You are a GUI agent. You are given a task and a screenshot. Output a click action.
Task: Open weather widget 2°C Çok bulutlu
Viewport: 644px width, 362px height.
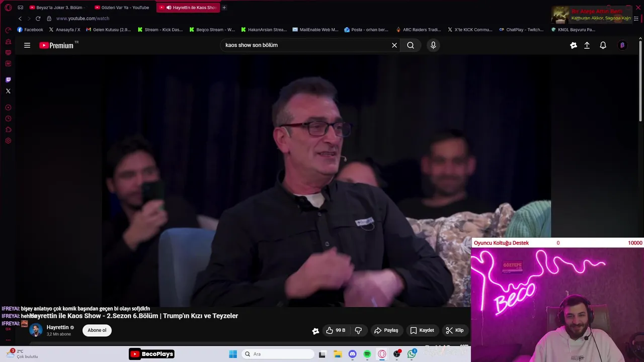pos(21,354)
